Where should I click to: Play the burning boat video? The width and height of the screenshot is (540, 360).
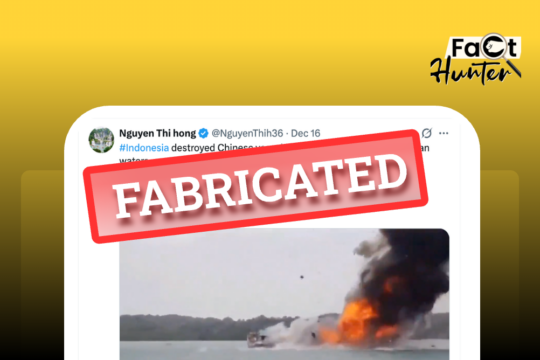pyautogui.click(x=284, y=294)
